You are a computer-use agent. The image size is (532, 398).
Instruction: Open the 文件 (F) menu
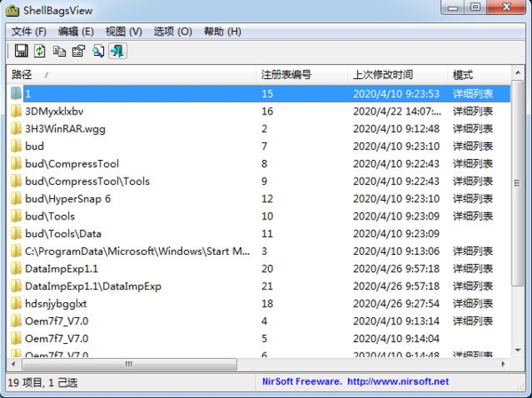(x=28, y=32)
